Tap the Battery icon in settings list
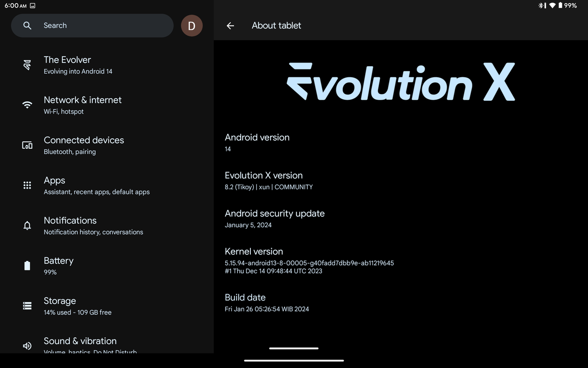588x368 pixels. pyautogui.click(x=27, y=265)
